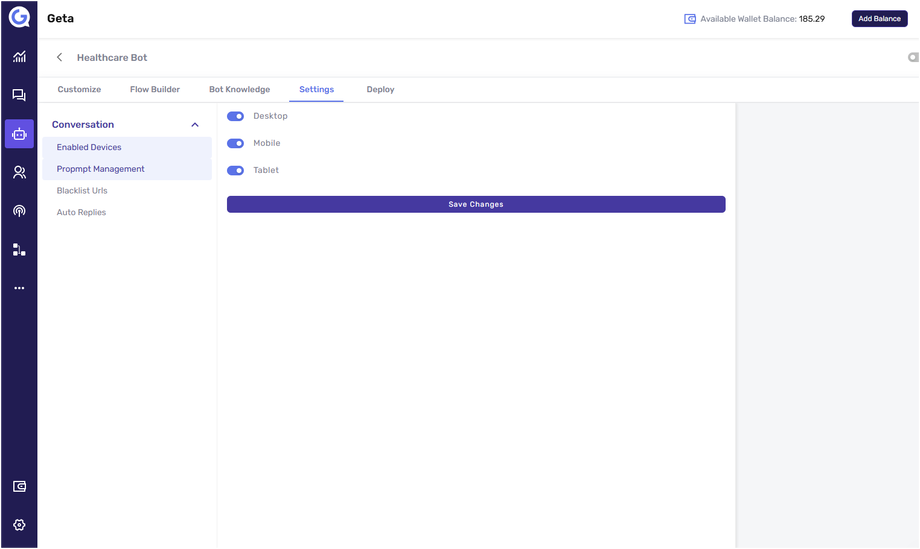Go back using the left arrow

(60, 58)
